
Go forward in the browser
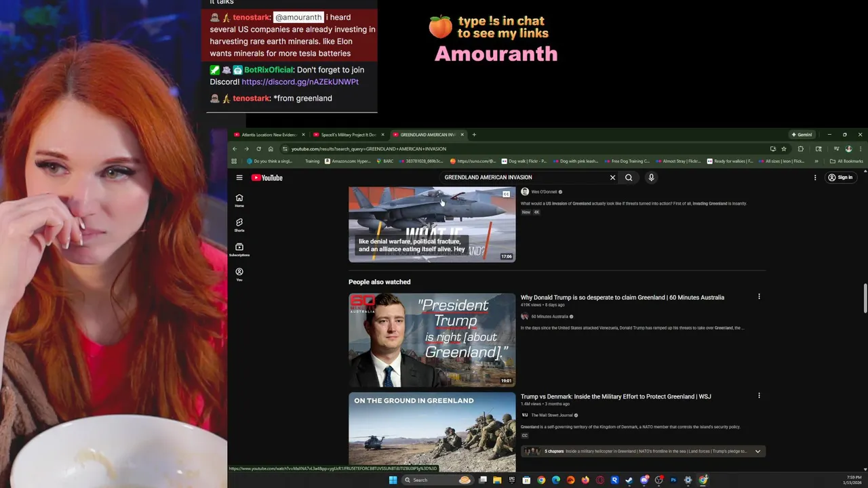246,149
